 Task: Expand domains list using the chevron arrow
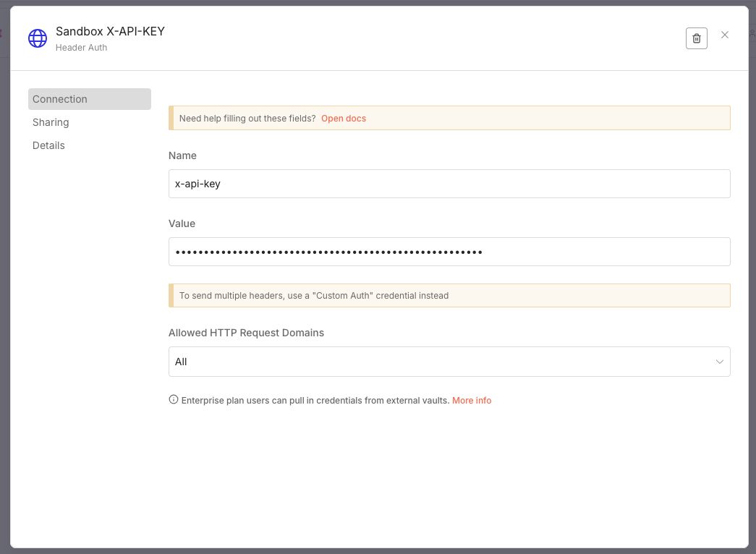719,362
